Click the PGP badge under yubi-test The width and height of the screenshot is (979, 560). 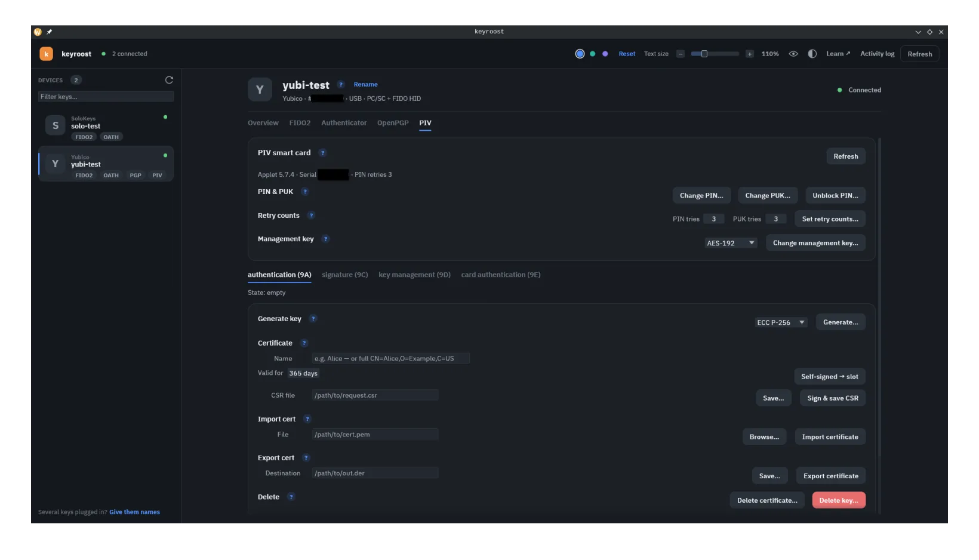coord(136,176)
